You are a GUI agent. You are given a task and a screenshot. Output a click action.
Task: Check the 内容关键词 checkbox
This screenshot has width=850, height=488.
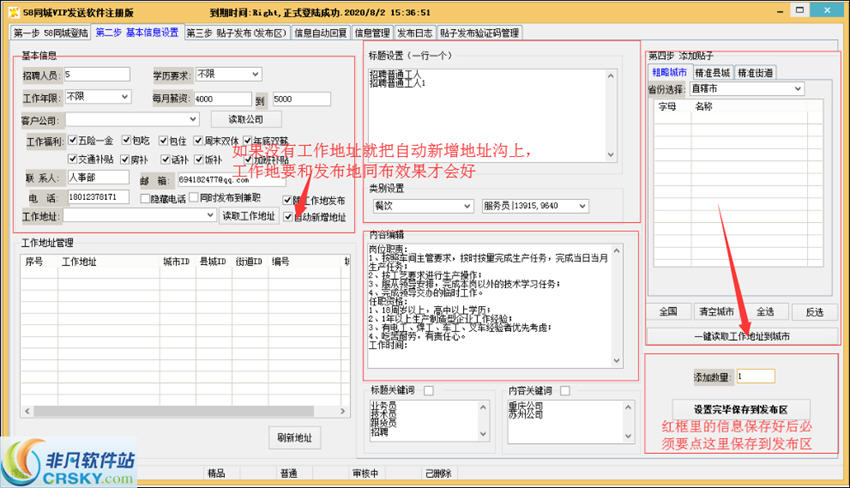pyautogui.click(x=565, y=390)
